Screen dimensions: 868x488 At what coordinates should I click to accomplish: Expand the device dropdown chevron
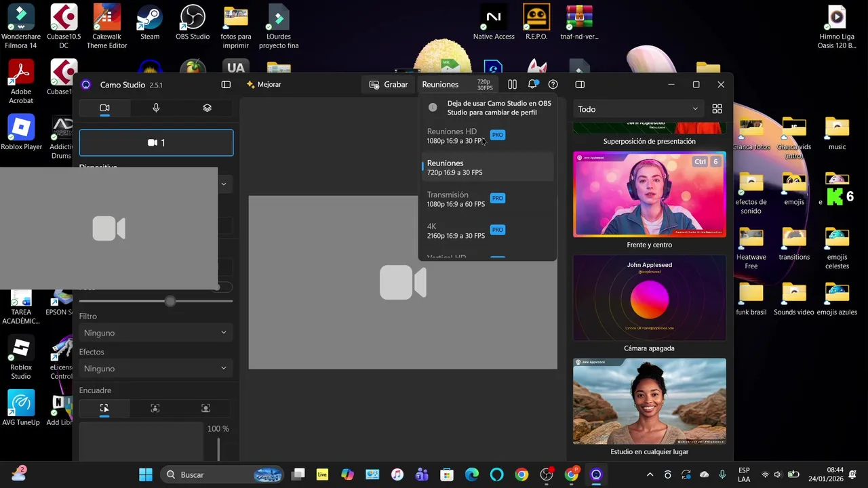coord(223,184)
